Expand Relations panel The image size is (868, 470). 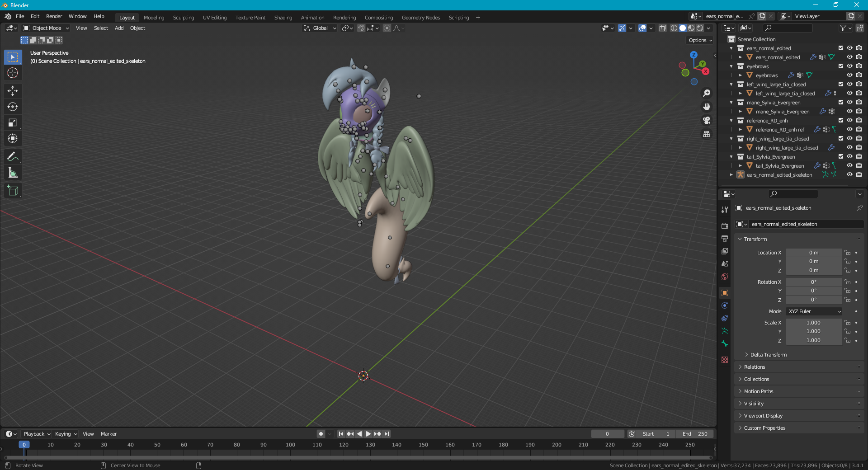[754, 367]
